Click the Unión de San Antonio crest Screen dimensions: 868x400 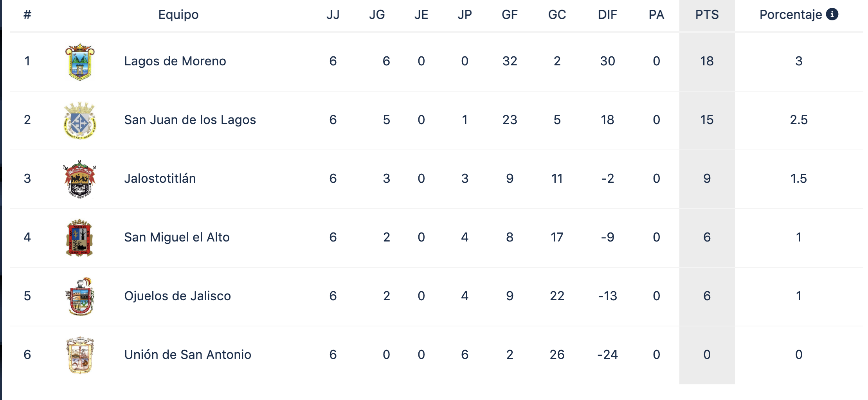[x=80, y=355]
